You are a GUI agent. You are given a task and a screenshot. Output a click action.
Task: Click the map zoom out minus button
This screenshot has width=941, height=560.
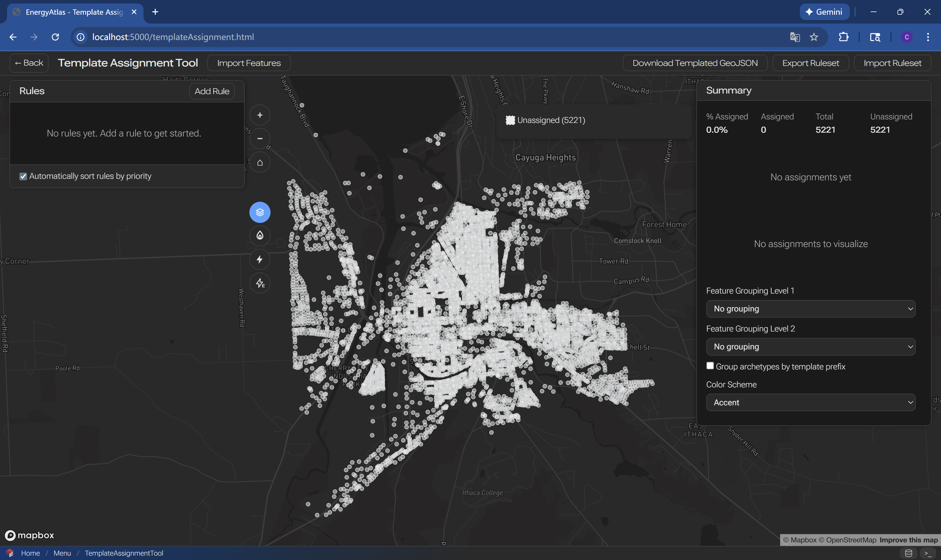tap(260, 139)
